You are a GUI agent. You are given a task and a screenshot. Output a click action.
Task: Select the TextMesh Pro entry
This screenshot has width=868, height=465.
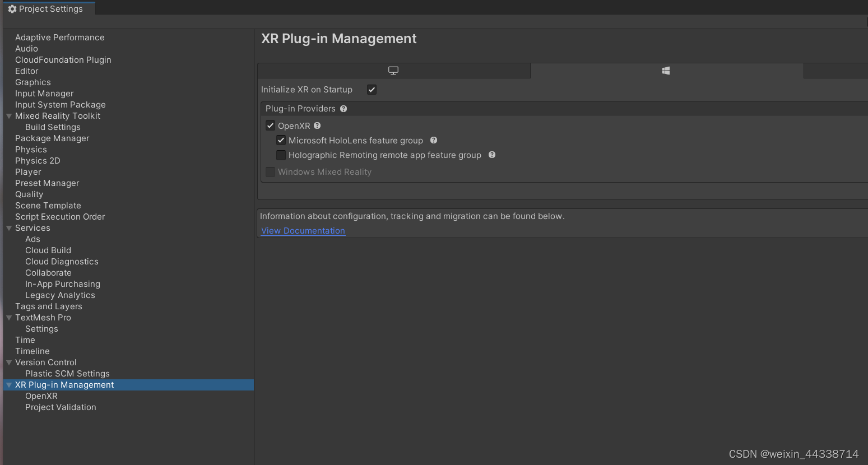click(43, 318)
